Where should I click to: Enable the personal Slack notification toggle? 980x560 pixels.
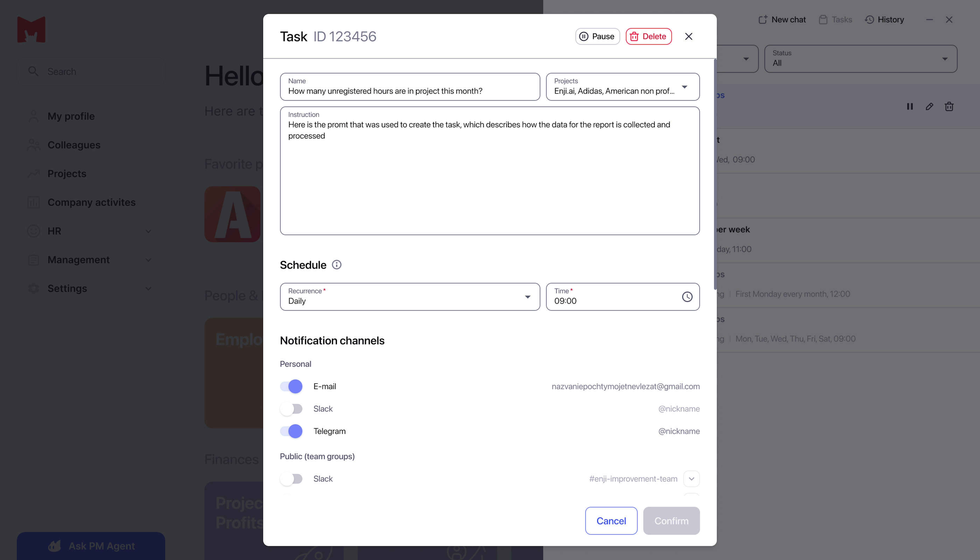(x=291, y=408)
